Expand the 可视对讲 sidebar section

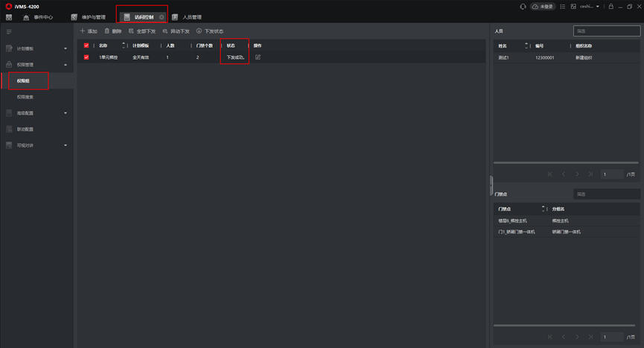[x=66, y=145]
